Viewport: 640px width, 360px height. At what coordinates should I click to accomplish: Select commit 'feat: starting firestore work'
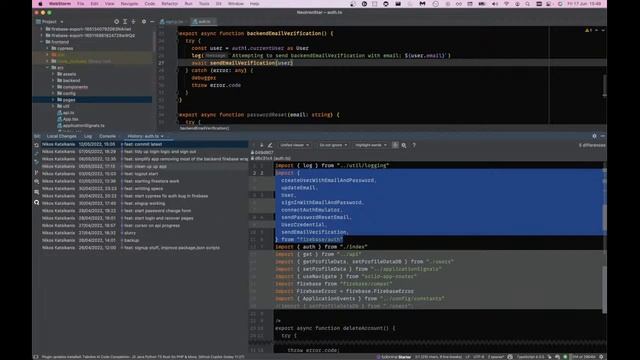coord(144,181)
